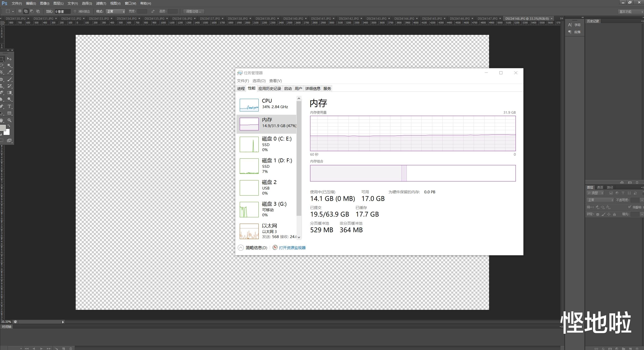This screenshot has height=350, width=644.
Task: Lock transparent pixels icon
Action: (598, 214)
